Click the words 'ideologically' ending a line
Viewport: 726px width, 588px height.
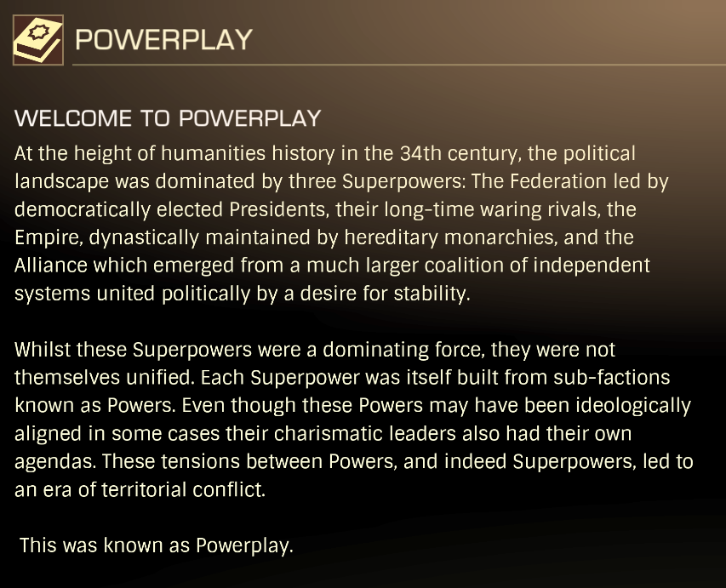pos(633,406)
